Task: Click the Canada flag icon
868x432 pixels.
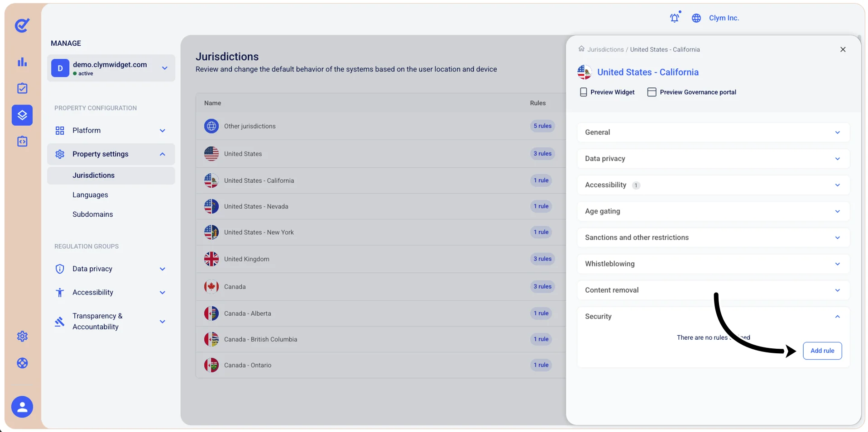Action: (x=211, y=286)
